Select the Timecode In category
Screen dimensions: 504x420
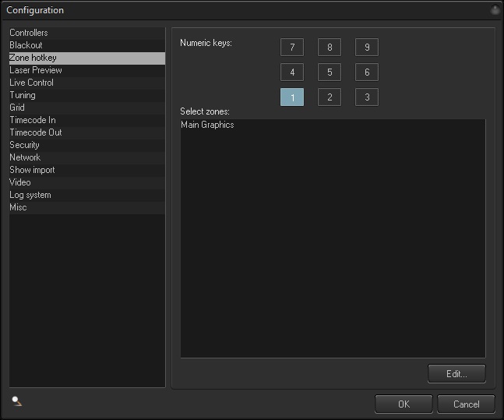click(32, 120)
